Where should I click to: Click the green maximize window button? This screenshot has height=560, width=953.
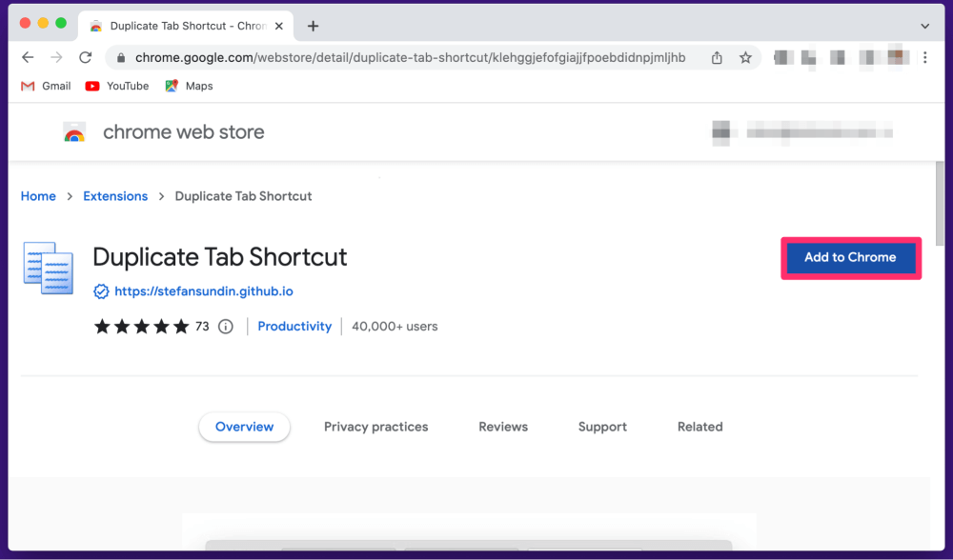[61, 23]
